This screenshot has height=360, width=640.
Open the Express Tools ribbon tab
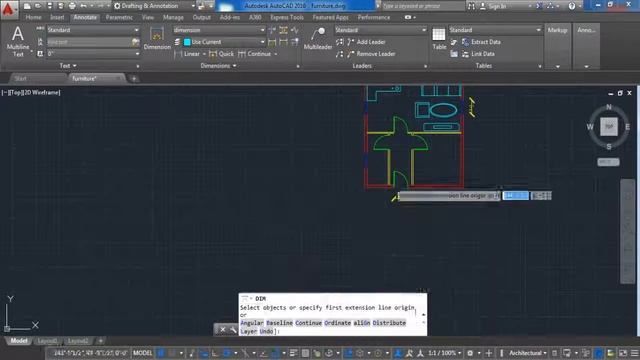(287, 17)
